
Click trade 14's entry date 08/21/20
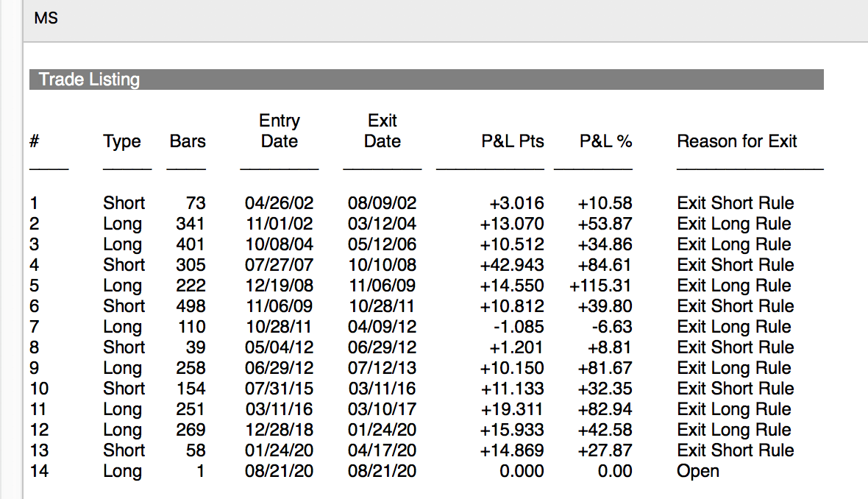point(279,471)
